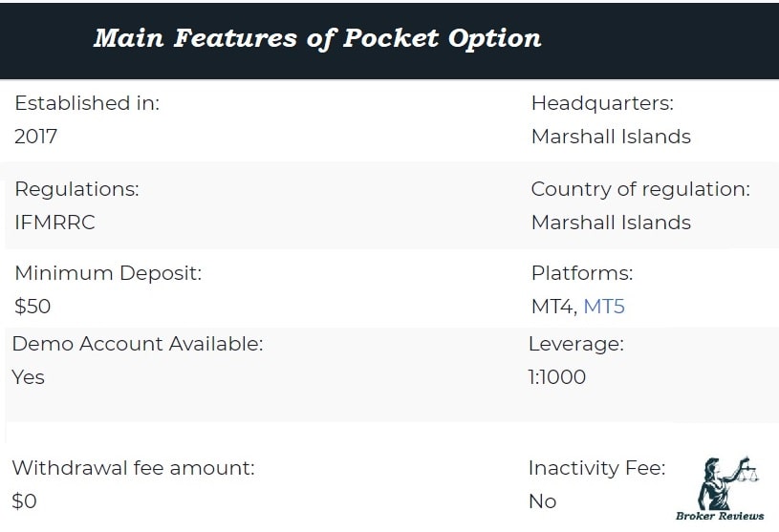Click Marshall Islands under Country of regulation
The width and height of the screenshot is (779, 532).
coord(611,223)
